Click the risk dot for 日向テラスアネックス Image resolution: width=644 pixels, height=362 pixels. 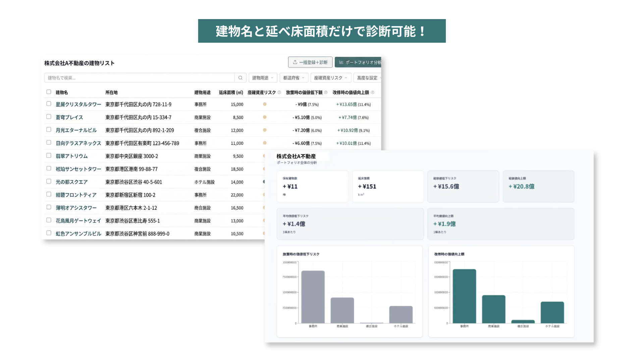(x=265, y=143)
